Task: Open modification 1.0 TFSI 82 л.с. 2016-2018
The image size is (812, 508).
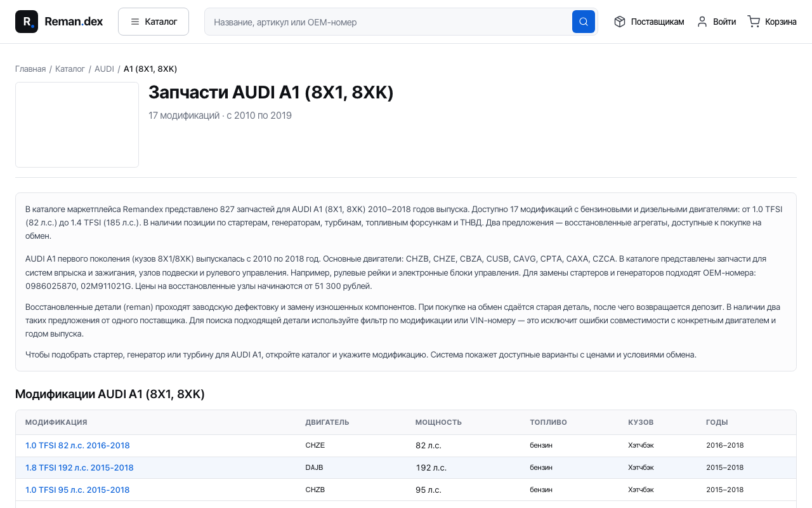Action: click(x=77, y=445)
